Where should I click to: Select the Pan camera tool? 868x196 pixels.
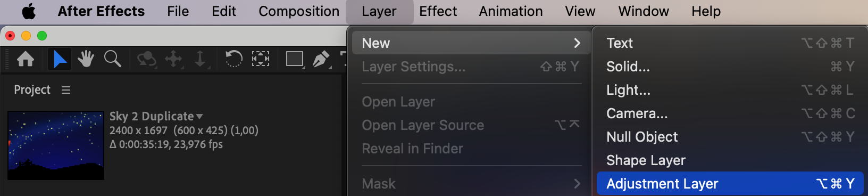pyautogui.click(x=174, y=59)
